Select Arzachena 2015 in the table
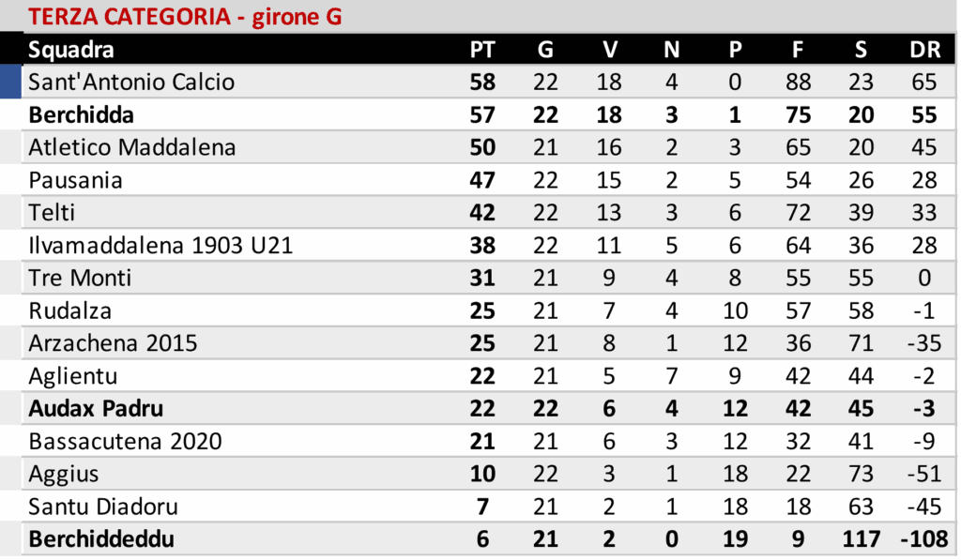The height and width of the screenshot is (560, 961). (113, 343)
